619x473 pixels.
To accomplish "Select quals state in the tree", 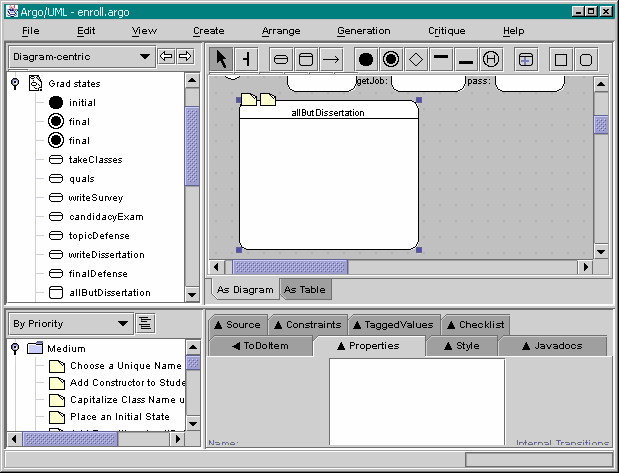I will pos(71,178).
